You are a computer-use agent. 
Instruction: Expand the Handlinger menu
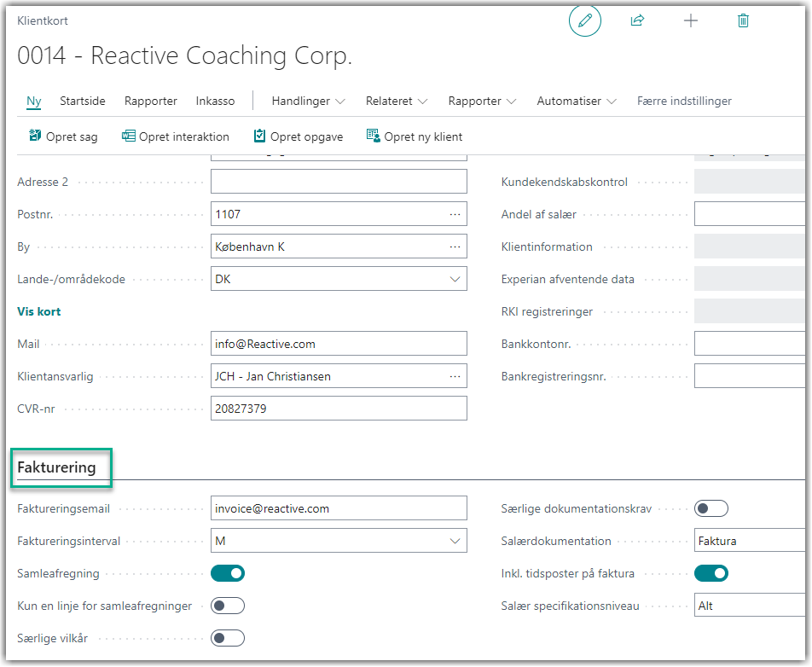click(x=308, y=101)
